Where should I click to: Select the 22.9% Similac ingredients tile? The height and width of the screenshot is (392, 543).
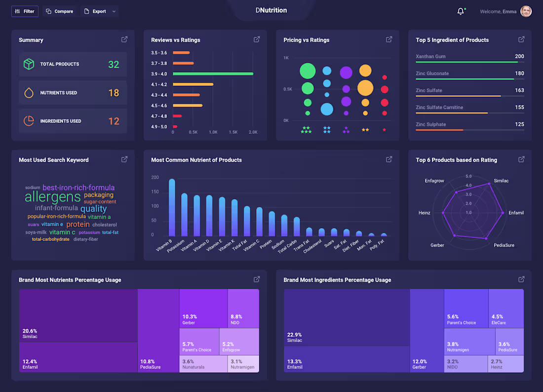coord(347,317)
